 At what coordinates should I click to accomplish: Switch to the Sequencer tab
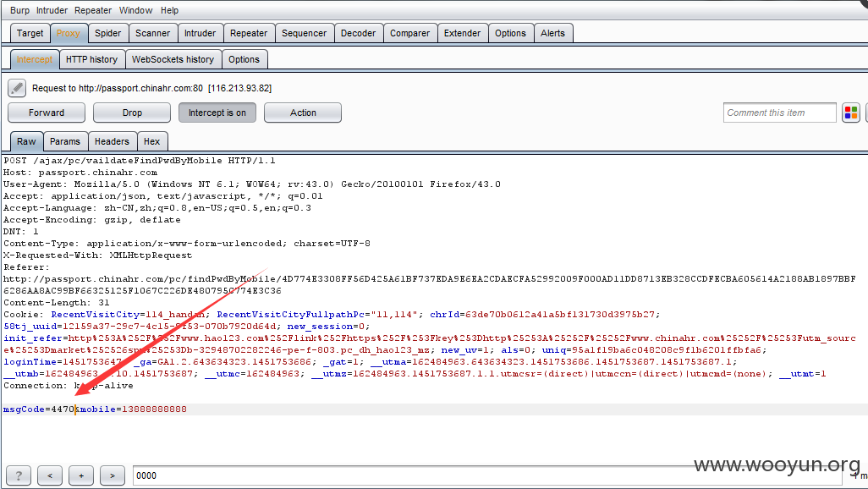pyautogui.click(x=304, y=33)
